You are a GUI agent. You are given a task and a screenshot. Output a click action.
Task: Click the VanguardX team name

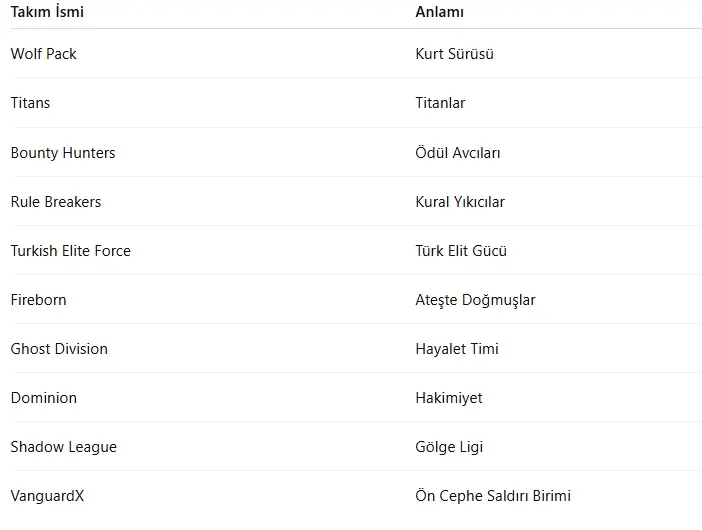pyautogui.click(x=48, y=496)
